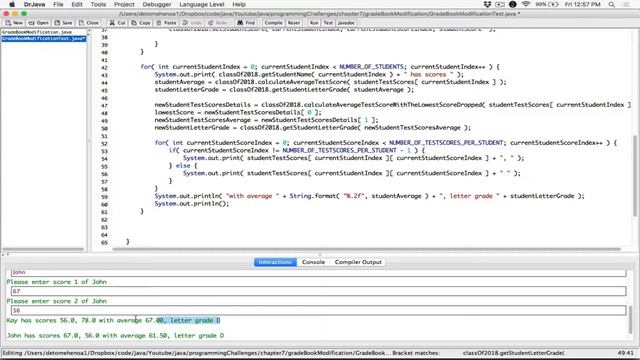
Task: Click the battery status indicator
Action: (x=547, y=4)
